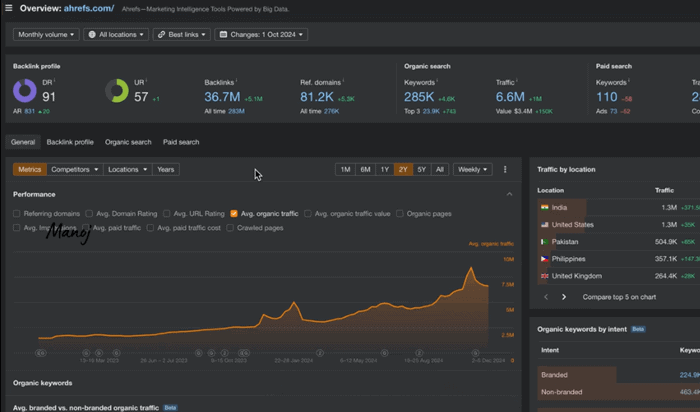Enable the Avg. paid traffic cost checkbox
The height and width of the screenshot is (412, 700).
pyautogui.click(x=150, y=228)
